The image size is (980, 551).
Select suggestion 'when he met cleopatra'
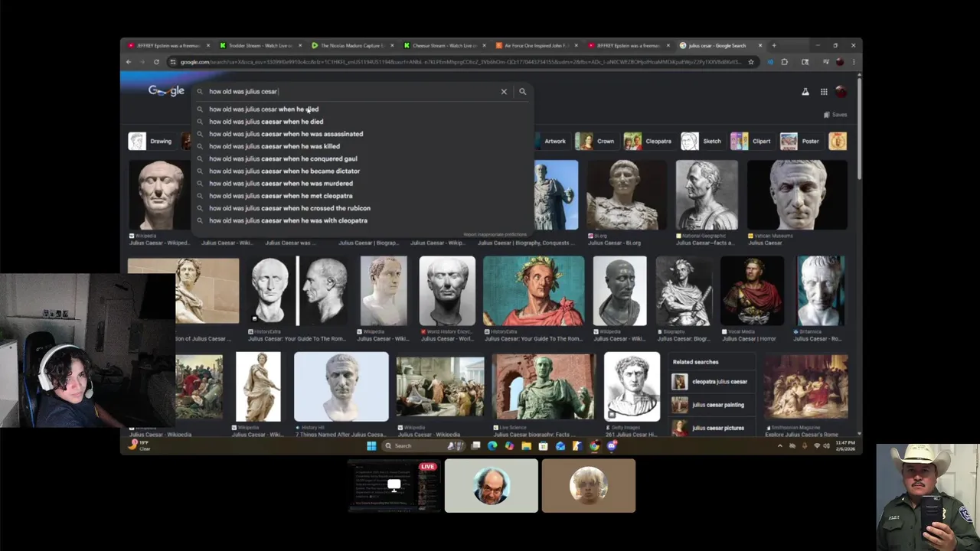281,196
